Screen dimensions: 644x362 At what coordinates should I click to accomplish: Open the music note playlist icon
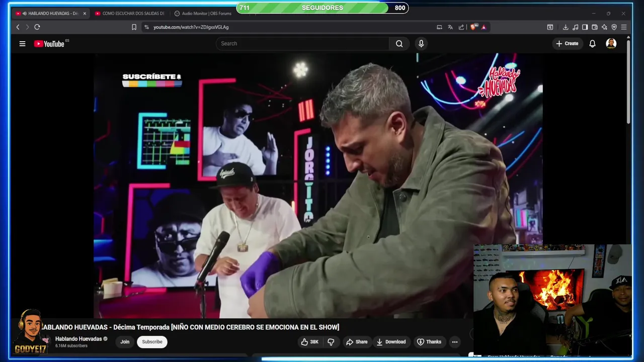point(575,27)
